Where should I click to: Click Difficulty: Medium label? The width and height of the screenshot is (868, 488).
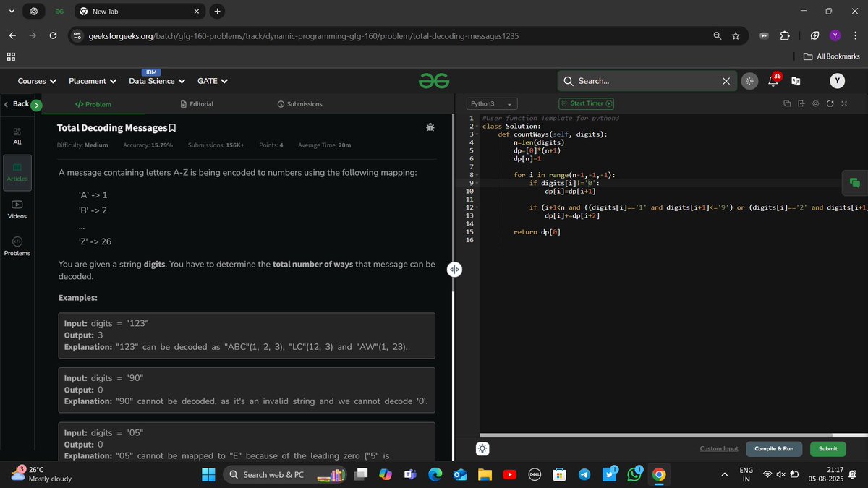[82, 145]
